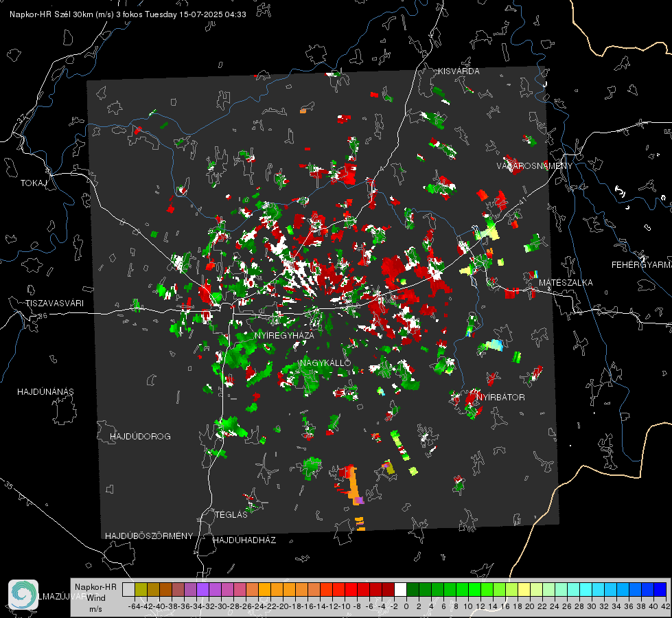Select the timestamp 15-07-2025 04:33
This screenshot has width=672, height=618.
pos(213,14)
